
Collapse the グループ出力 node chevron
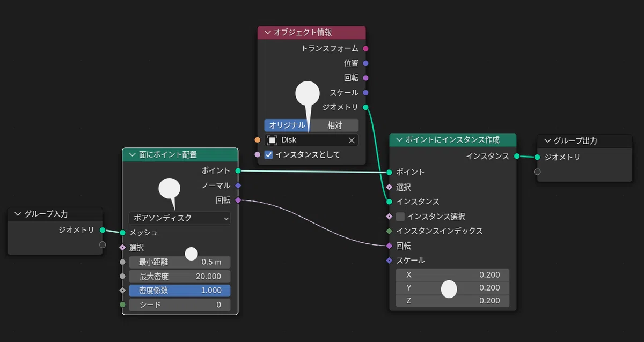[547, 141]
